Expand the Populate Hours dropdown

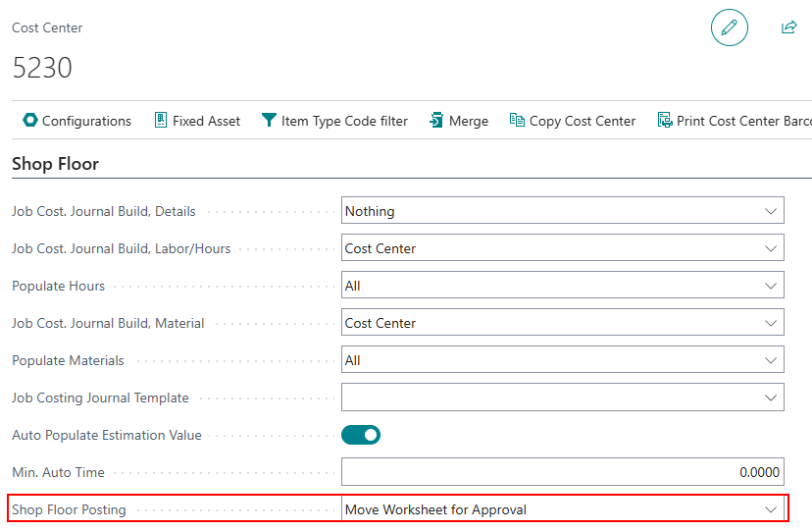[562, 286]
